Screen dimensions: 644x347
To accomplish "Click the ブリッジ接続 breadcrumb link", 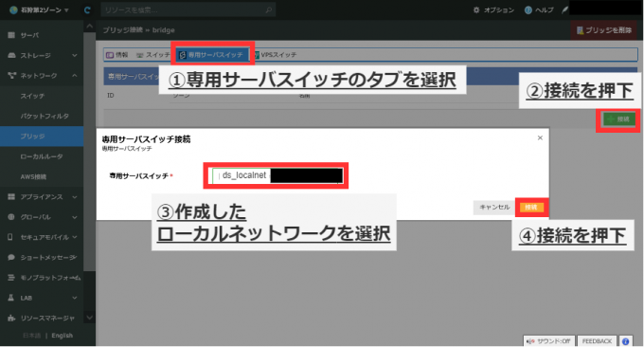I will tap(122, 30).
